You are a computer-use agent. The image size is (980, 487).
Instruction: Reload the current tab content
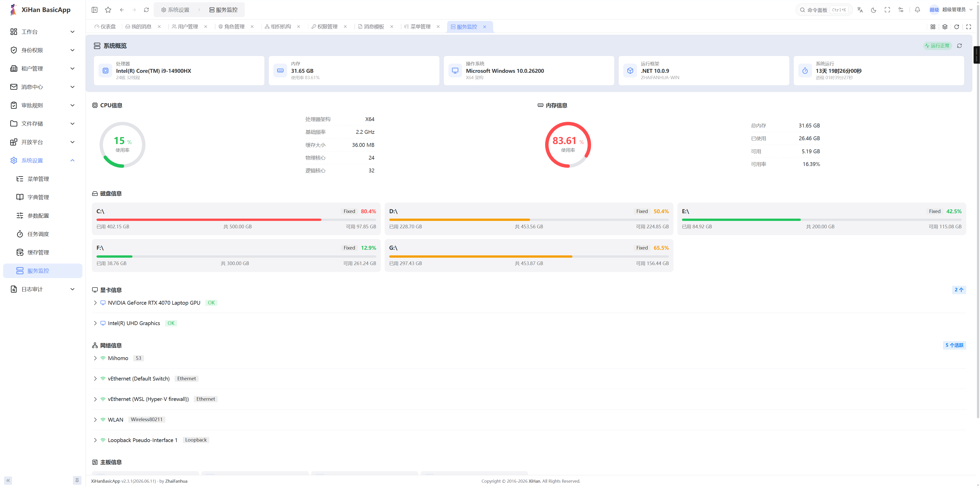pos(957,27)
